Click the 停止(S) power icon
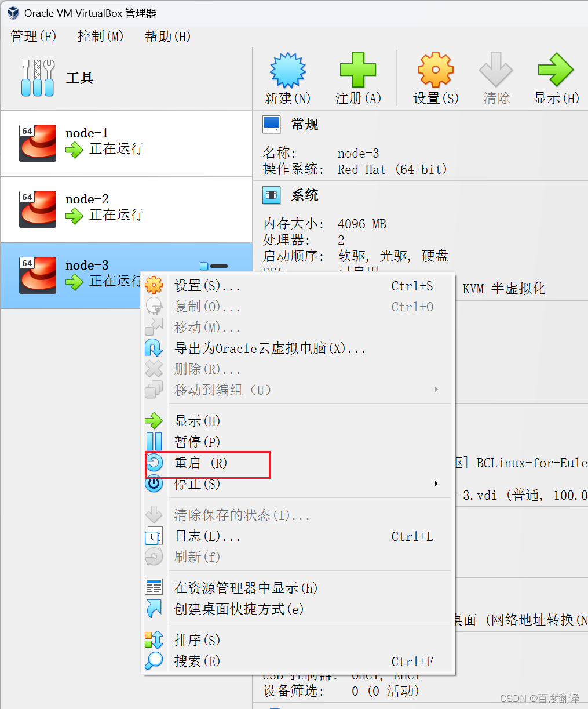The height and width of the screenshot is (709, 588). point(154,483)
